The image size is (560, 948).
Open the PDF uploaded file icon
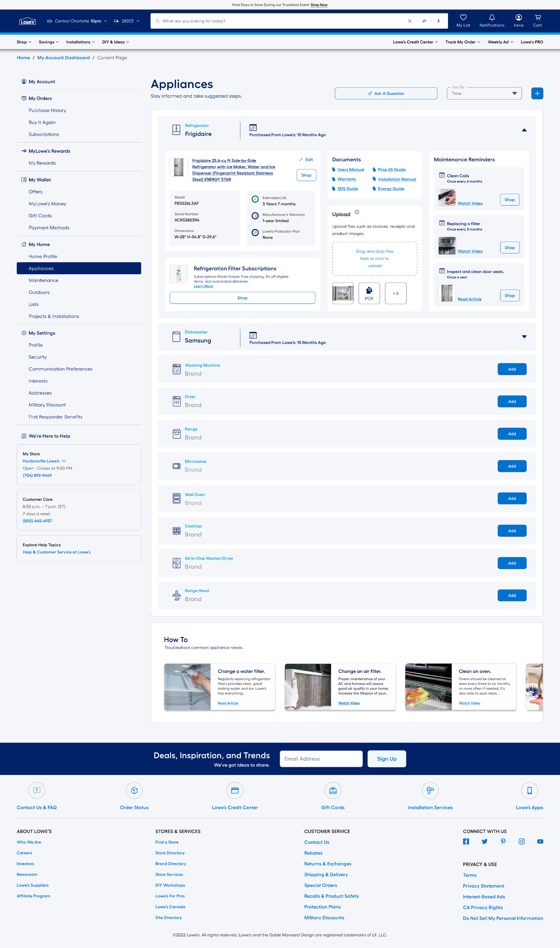tap(369, 293)
